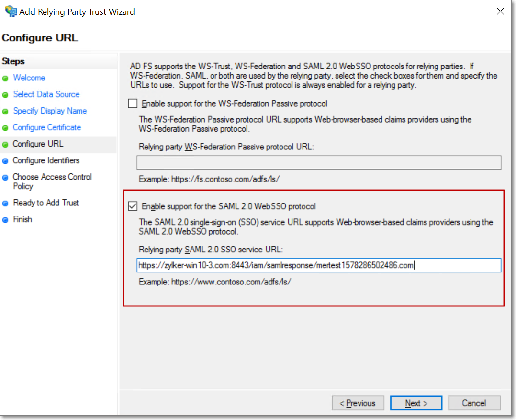Click the WS-Federation Passive protocol URL field
Screen dimensions: 516x420
pos(318,163)
